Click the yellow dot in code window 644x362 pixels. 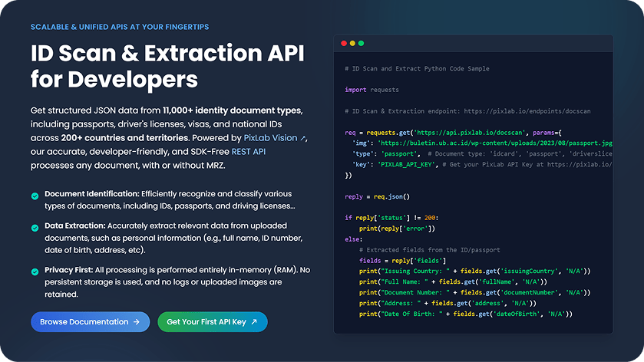pos(352,44)
